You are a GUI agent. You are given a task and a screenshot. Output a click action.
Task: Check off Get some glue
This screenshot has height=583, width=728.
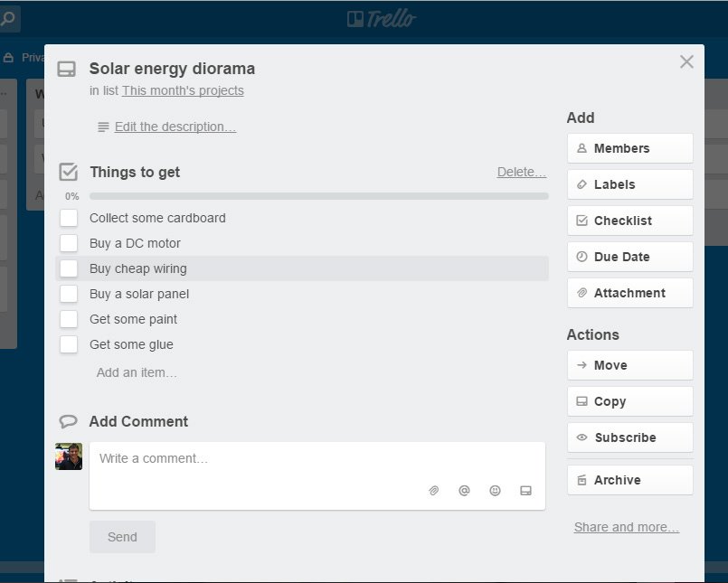[x=69, y=344]
